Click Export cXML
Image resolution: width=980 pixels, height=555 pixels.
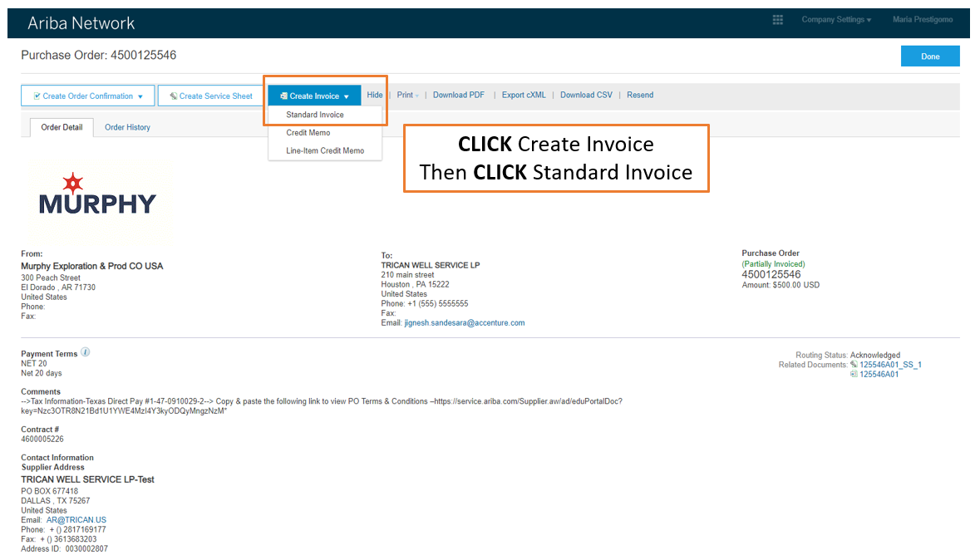tap(524, 95)
